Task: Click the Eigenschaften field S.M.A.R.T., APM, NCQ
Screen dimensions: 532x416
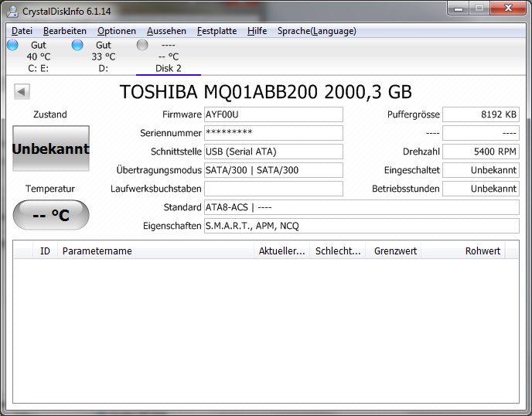Action: point(362,226)
